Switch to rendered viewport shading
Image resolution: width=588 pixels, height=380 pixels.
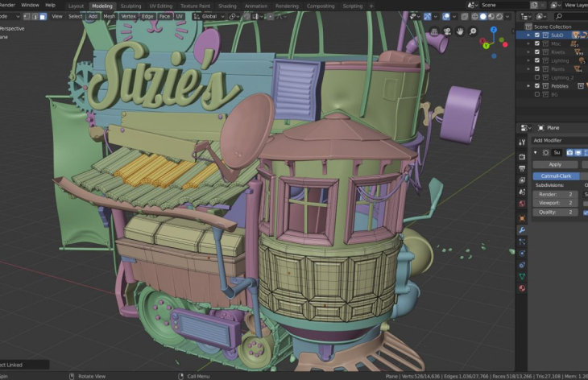point(499,16)
